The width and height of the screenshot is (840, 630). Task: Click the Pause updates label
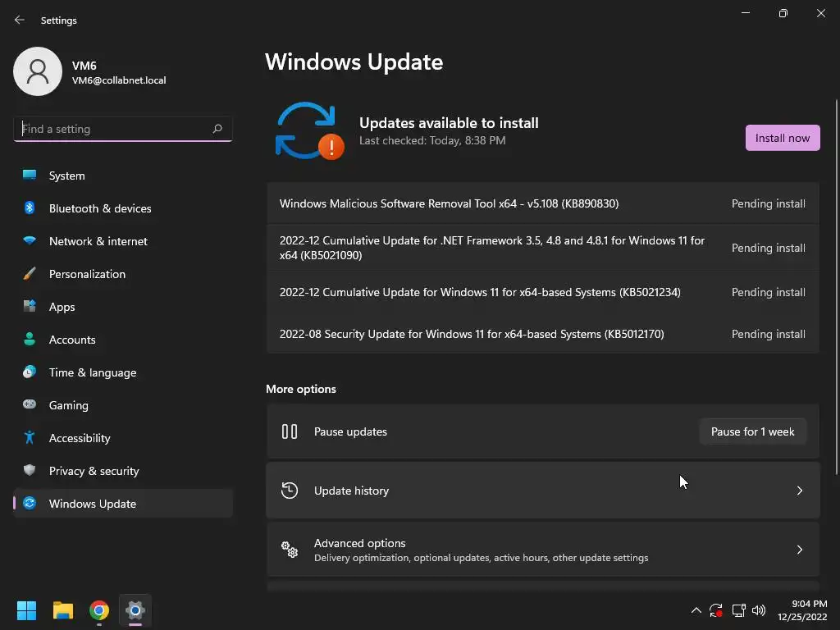click(350, 431)
